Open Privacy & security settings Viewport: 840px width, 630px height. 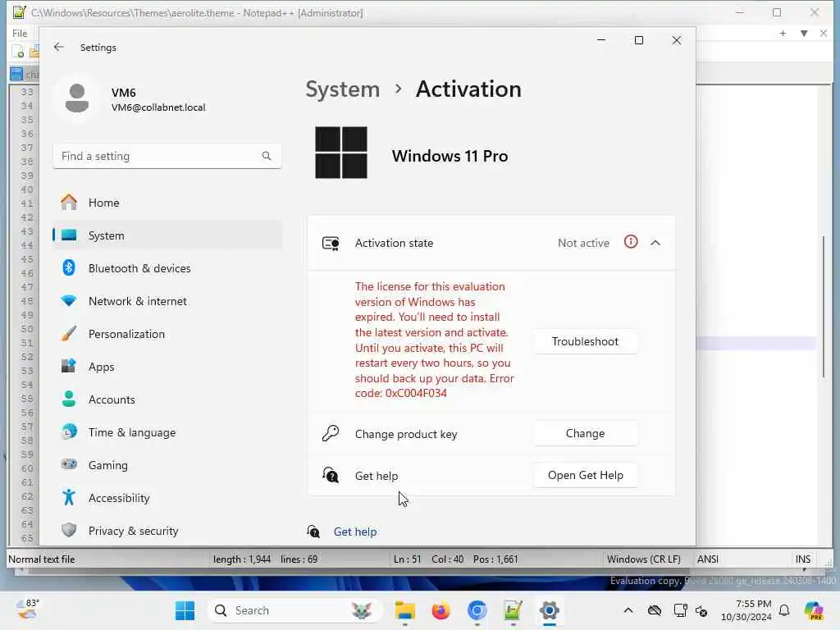click(167, 531)
